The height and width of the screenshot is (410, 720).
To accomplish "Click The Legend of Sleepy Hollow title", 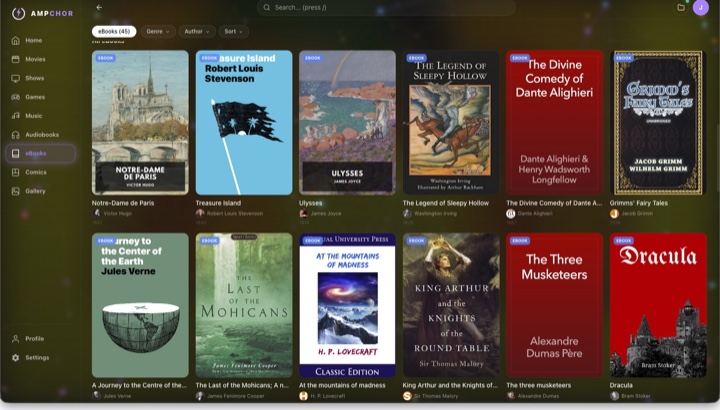I will (445, 203).
